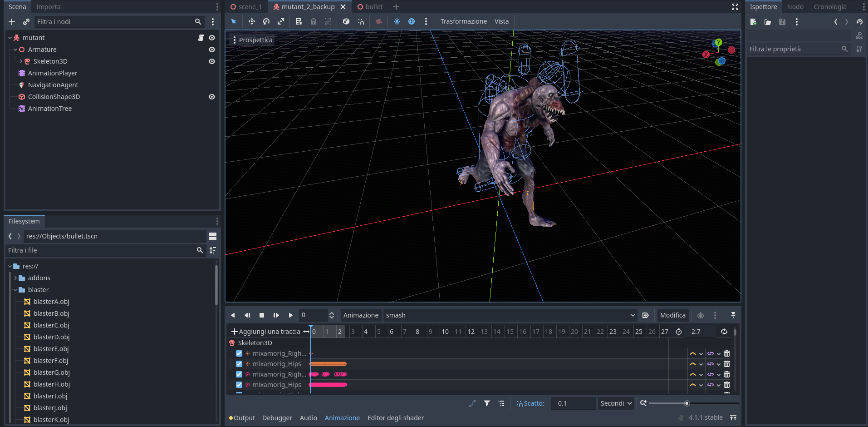Toggle preview environment with the globe icon
Viewport: 868px width, 427px height.
click(x=412, y=21)
